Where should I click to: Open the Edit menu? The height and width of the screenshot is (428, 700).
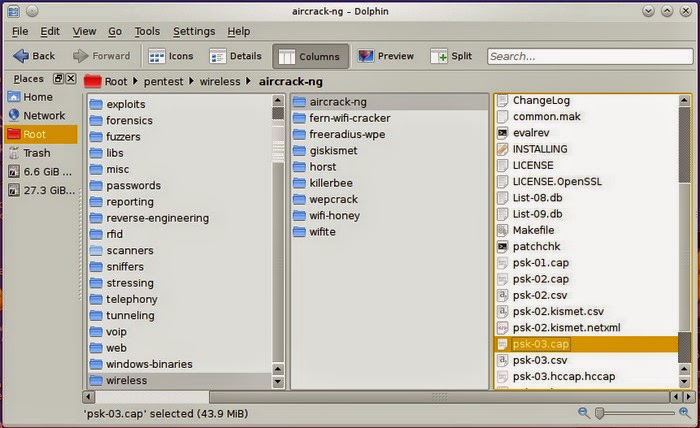(50, 31)
